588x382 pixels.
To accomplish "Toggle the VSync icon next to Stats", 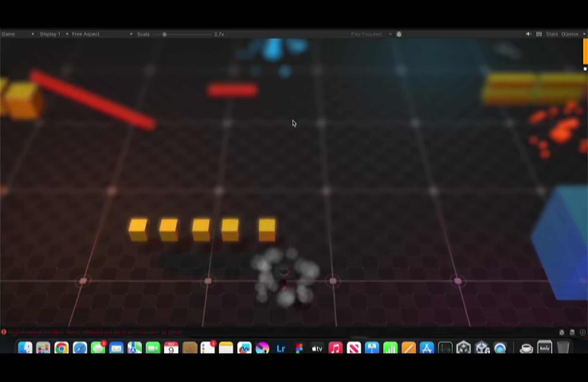I will (x=539, y=34).
